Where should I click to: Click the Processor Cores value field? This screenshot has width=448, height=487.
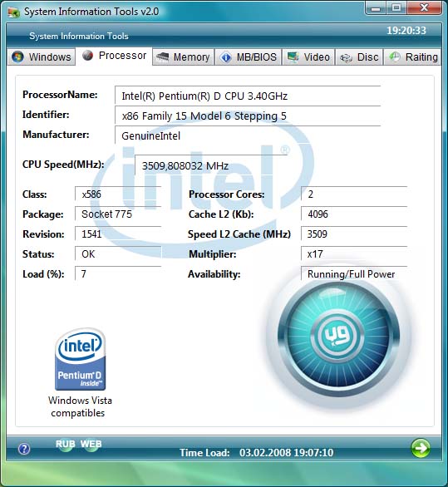point(354,194)
